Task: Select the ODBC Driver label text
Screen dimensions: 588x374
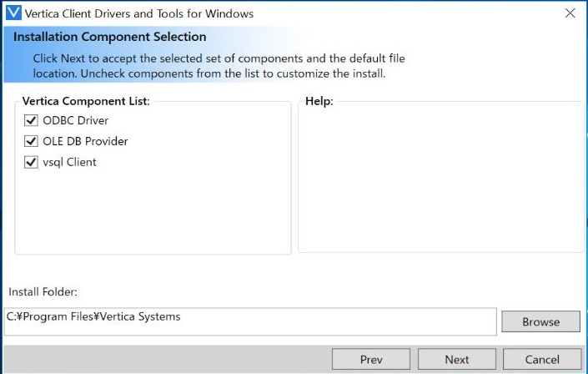Action: point(75,121)
